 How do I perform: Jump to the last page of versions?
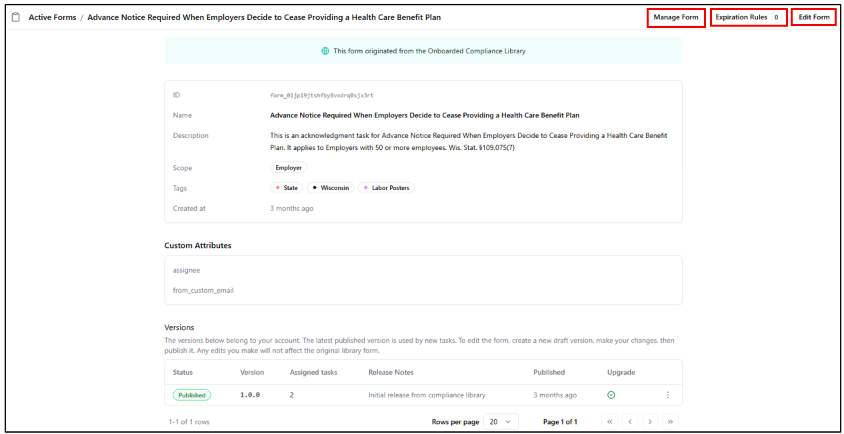pos(669,422)
